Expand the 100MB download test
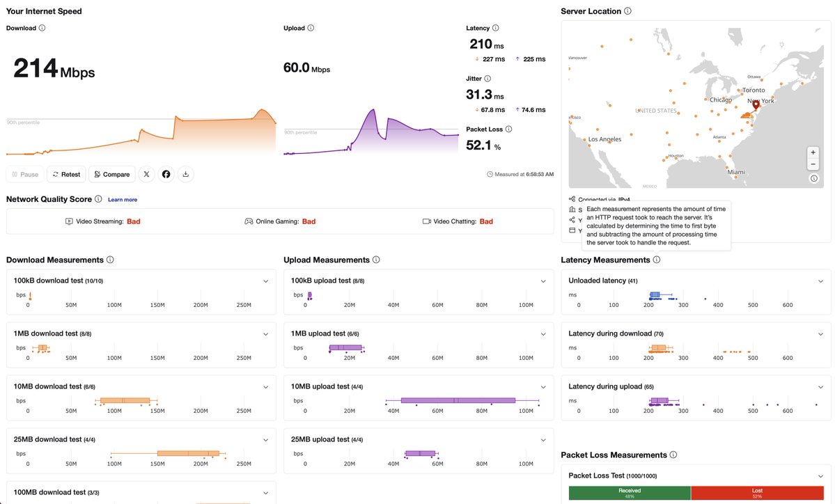Screen dimensions: 835x504 pos(266,493)
